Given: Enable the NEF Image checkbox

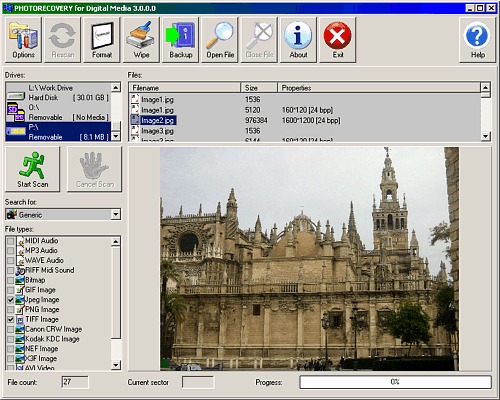Looking at the screenshot, I should point(11,349).
